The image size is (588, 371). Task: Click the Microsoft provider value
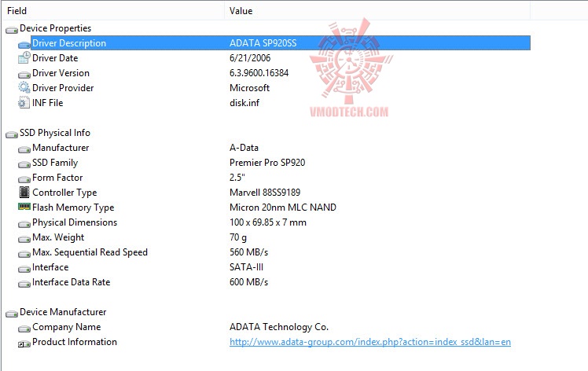(x=249, y=88)
